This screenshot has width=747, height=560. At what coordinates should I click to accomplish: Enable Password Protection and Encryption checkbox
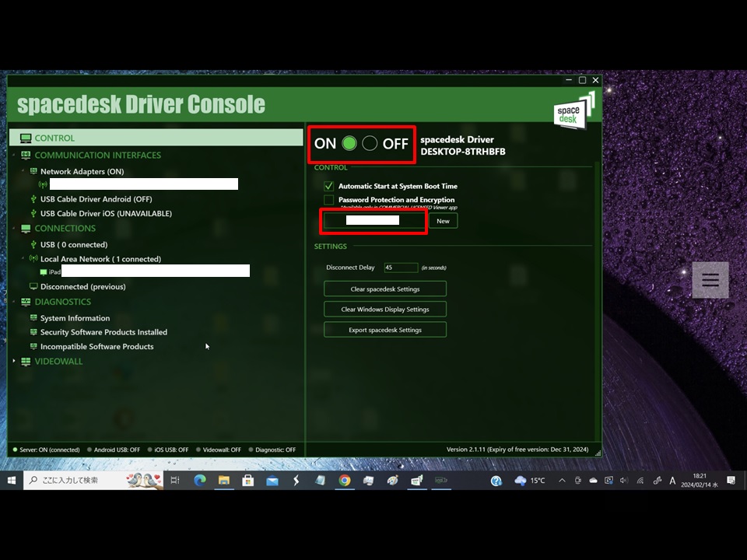coord(328,200)
